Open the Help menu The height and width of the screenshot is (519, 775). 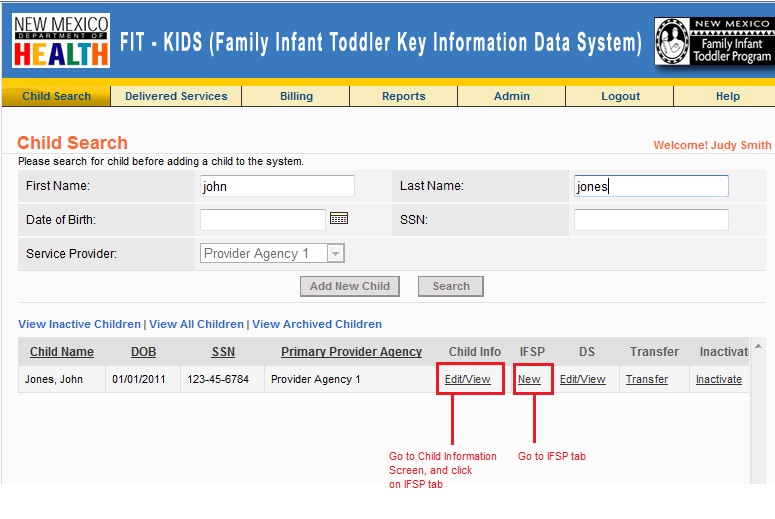pyautogui.click(x=728, y=96)
